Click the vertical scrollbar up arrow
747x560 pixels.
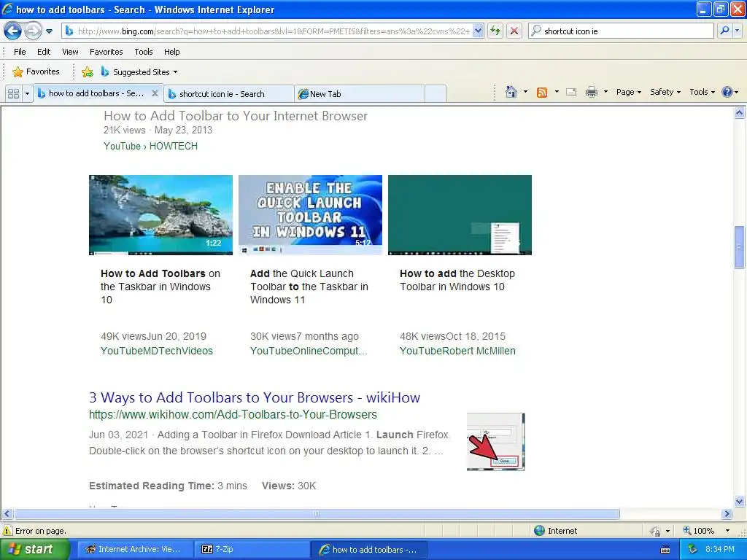(x=740, y=113)
